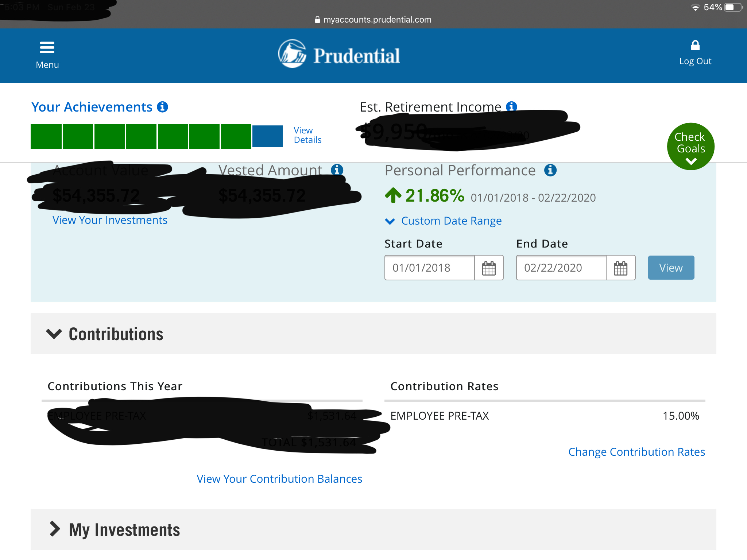
Task: Click the Start Date input field
Action: click(x=430, y=268)
